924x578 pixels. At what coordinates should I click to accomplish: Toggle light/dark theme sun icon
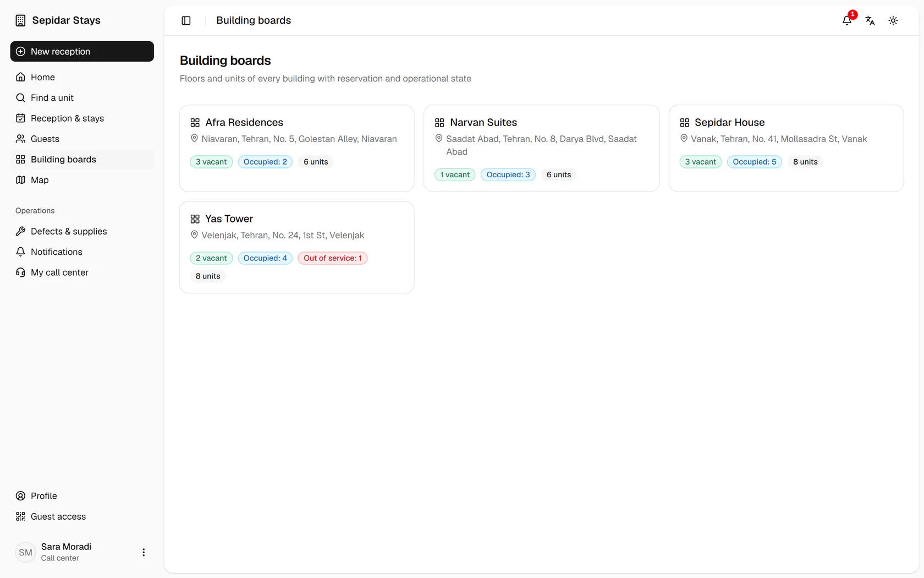893,20
